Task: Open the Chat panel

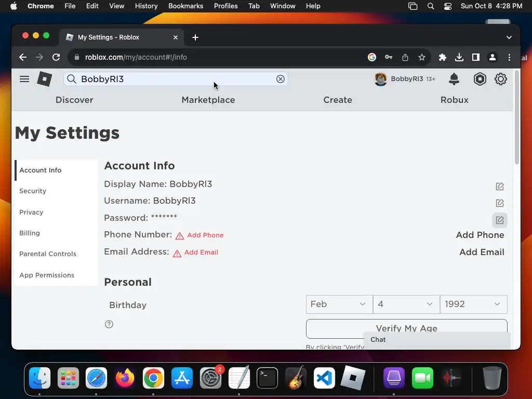Action: 436,340
